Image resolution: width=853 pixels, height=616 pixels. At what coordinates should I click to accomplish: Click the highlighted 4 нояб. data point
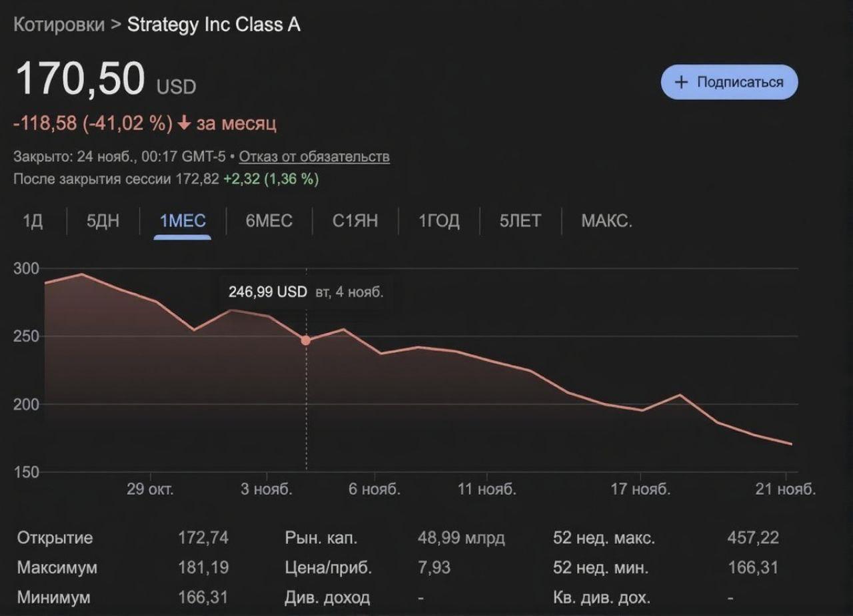(x=306, y=340)
